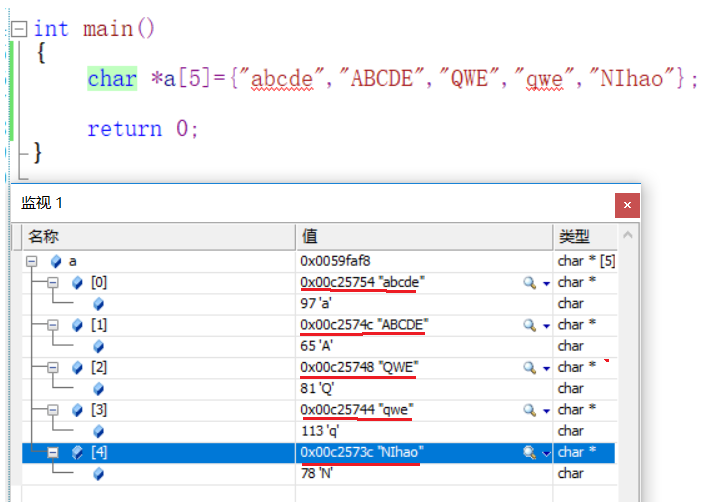Click the [0] name label in watch
Viewport: 716px width, 502px height.
(x=99, y=283)
